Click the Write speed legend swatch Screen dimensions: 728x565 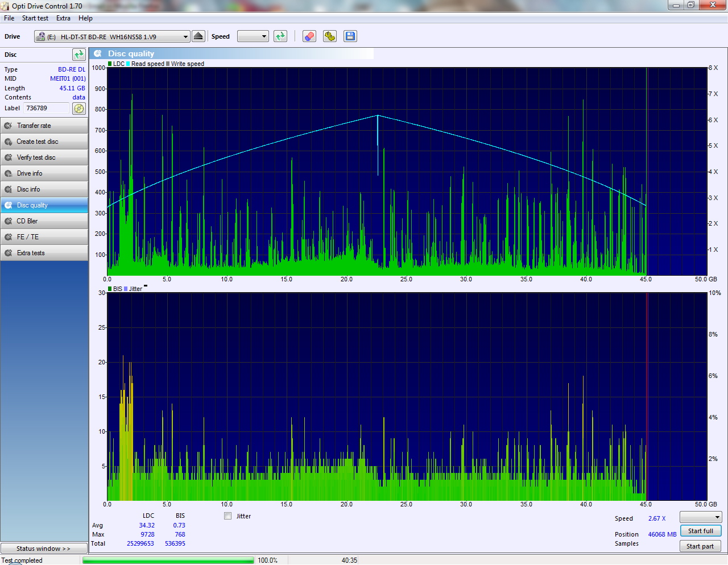pyautogui.click(x=168, y=64)
